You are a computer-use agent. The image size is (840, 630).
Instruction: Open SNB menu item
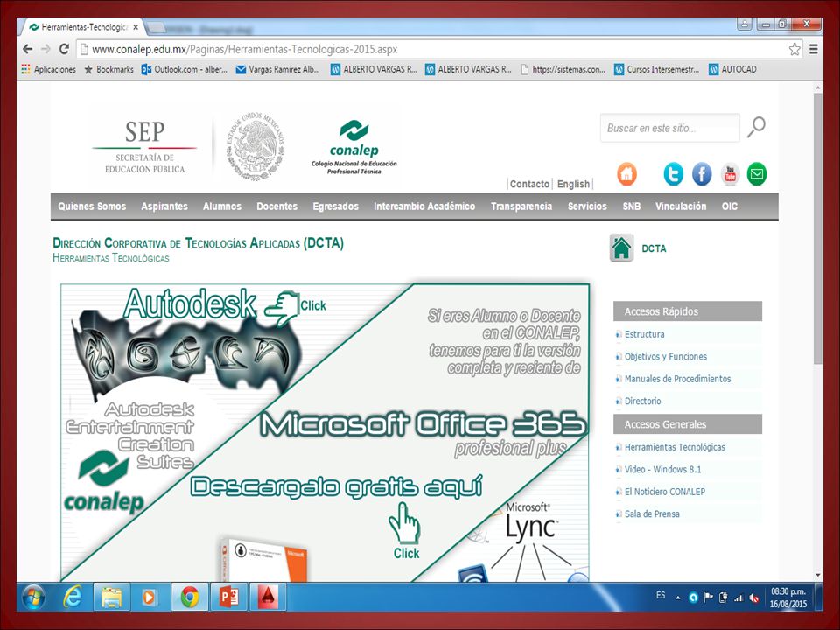632,206
